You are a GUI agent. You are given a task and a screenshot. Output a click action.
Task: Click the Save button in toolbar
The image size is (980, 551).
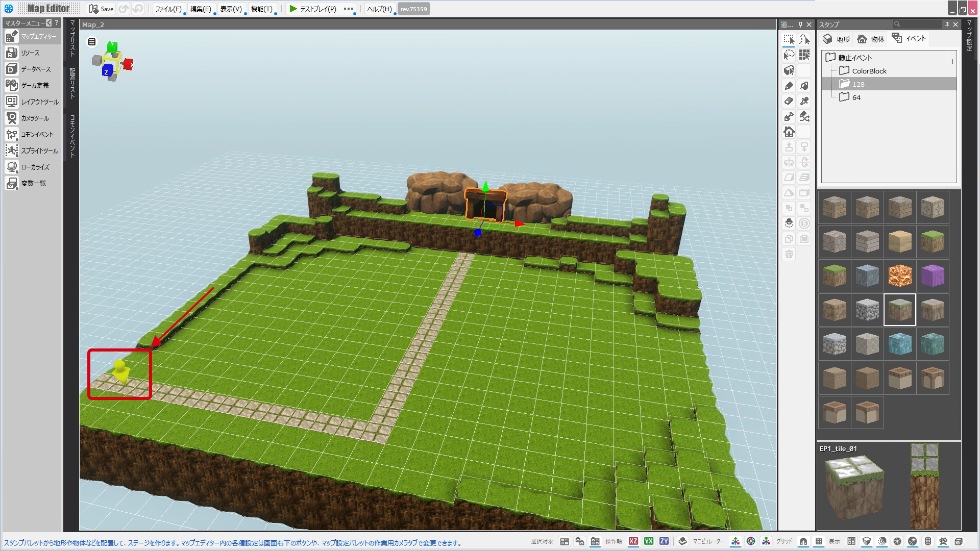101,9
